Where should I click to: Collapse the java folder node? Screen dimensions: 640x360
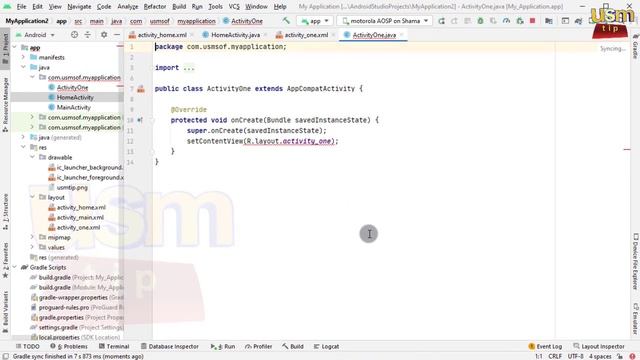pyautogui.click(x=24, y=67)
